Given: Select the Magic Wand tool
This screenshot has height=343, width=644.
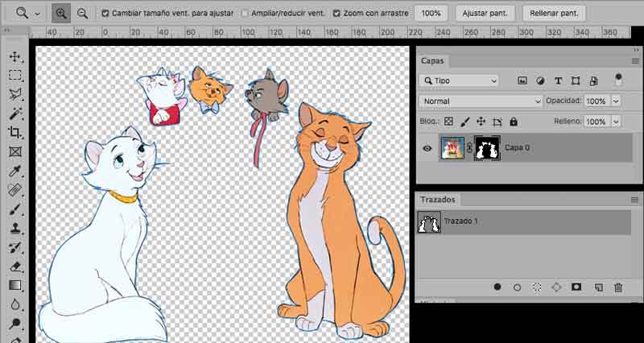Looking at the screenshot, I should click(14, 113).
